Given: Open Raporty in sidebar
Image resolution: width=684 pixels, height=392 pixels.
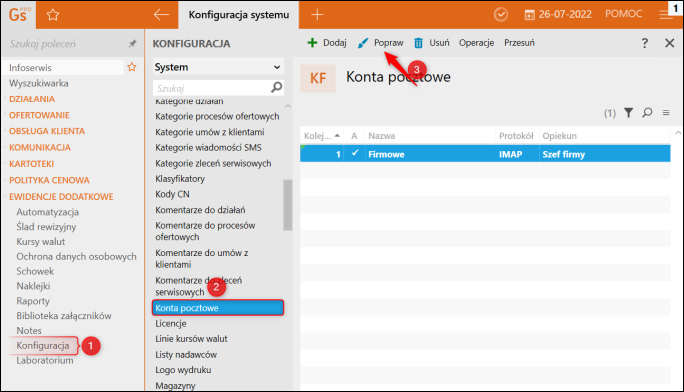Looking at the screenshot, I should (x=33, y=301).
